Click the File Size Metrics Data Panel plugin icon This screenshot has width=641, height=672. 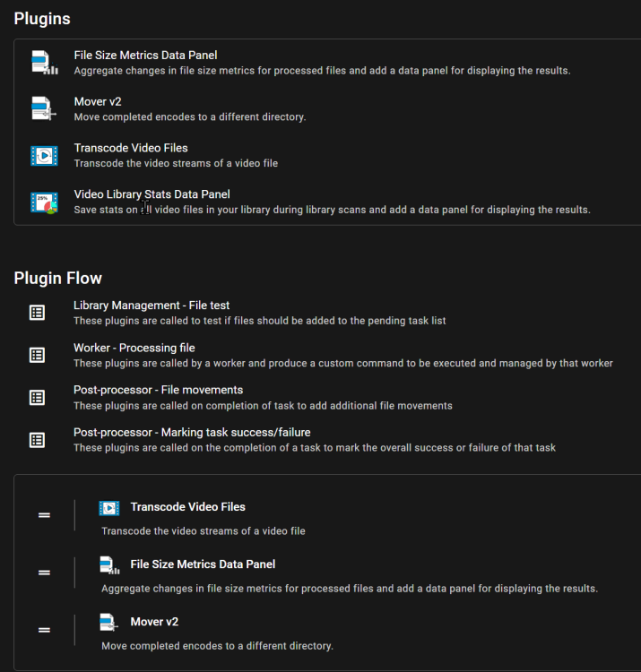point(44,63)
